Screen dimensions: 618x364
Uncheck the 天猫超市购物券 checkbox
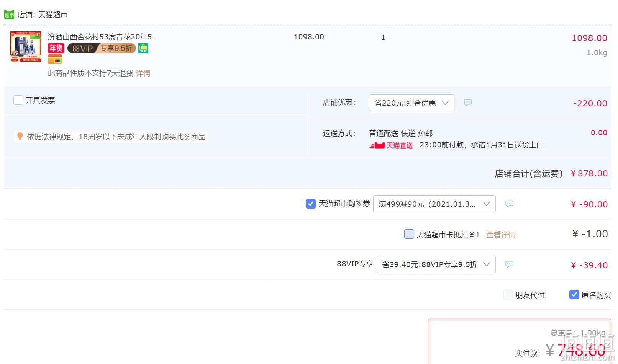pos(311,204)
